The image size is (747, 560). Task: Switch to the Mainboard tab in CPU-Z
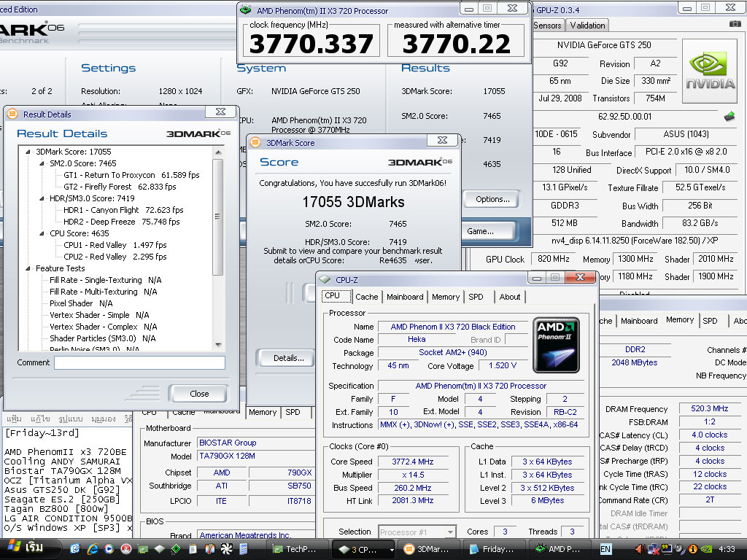[x=405, y=297]
